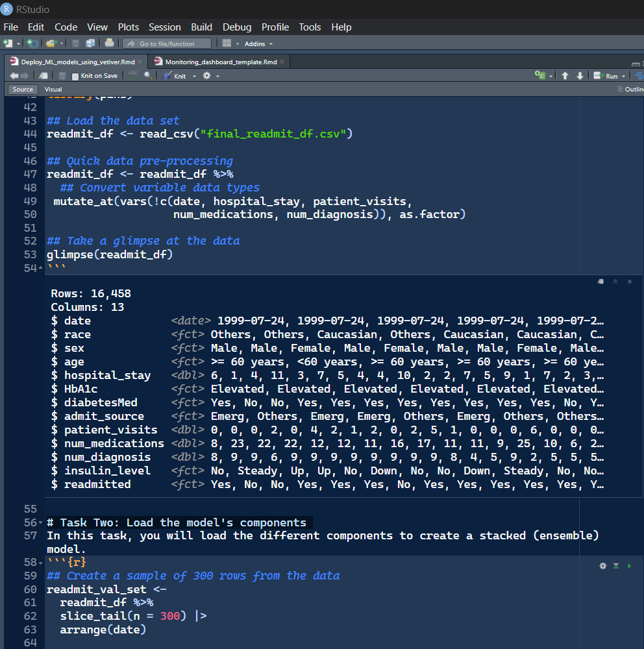Click the Knit button
The height and width of the screenshot is (649, 644).
coord(175,76)
